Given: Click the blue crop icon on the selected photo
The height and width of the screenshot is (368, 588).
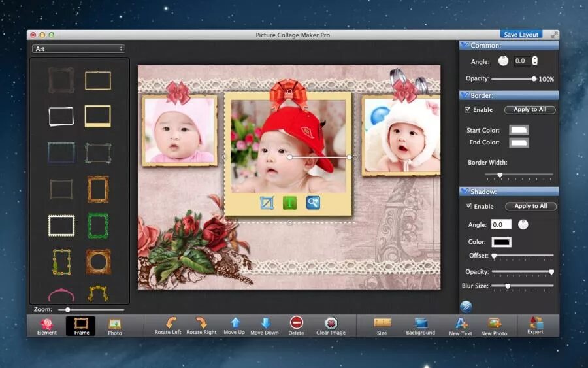Looking at the screenshot, I should [267, 203].
